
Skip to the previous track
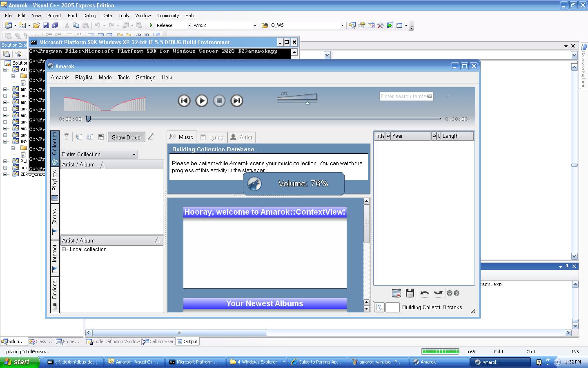tap(184, 101)
